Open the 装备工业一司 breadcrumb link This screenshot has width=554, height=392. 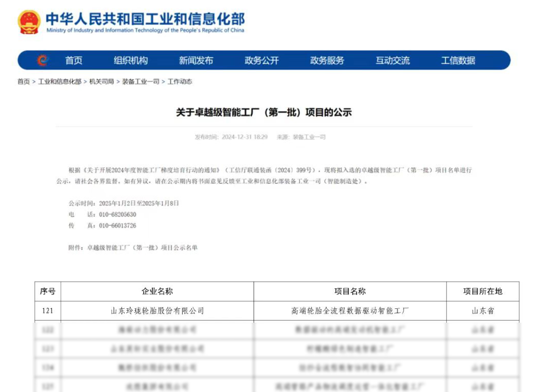click(x=141, y=82)
